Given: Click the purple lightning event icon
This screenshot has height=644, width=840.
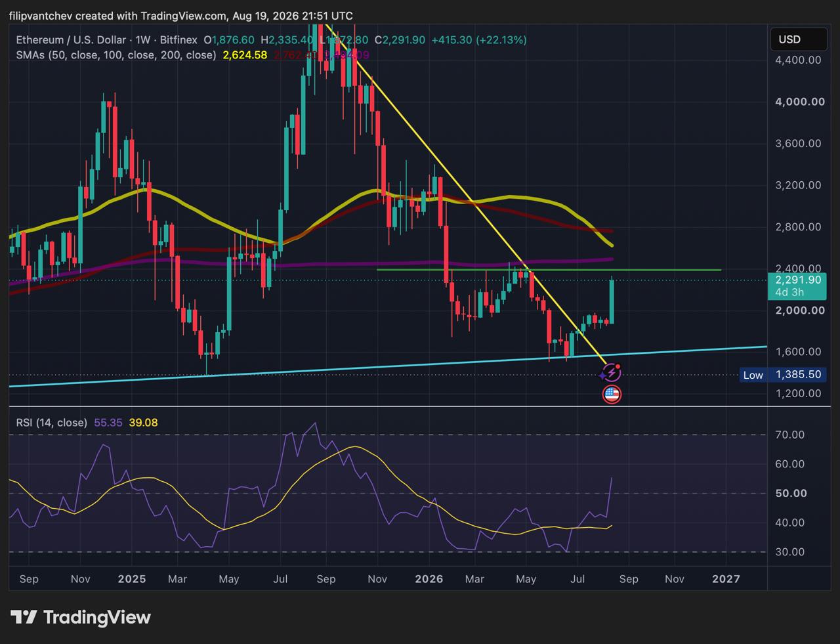Looking at the screenshot, I should coord(611,373).
